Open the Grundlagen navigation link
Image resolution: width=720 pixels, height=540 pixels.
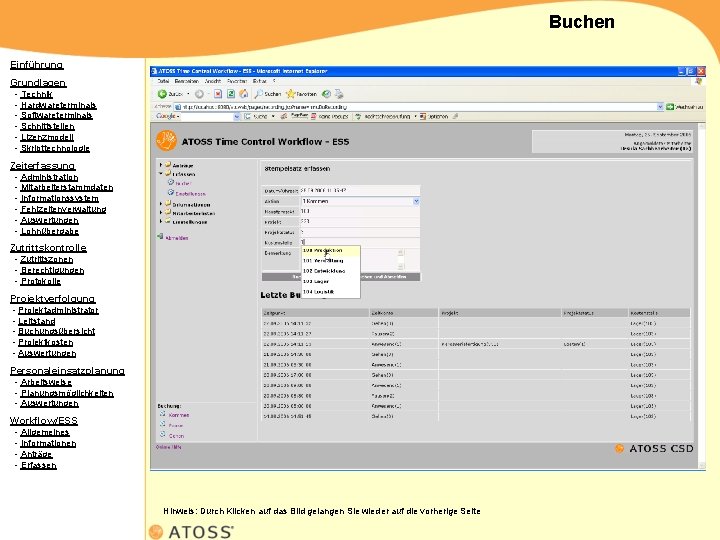point(38,83)
